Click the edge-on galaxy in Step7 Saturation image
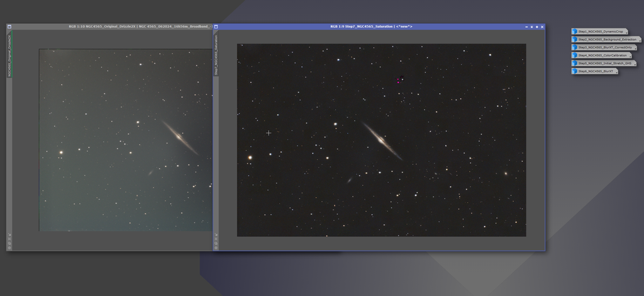This screenshot has height=296, width=644. pos(382,141)
